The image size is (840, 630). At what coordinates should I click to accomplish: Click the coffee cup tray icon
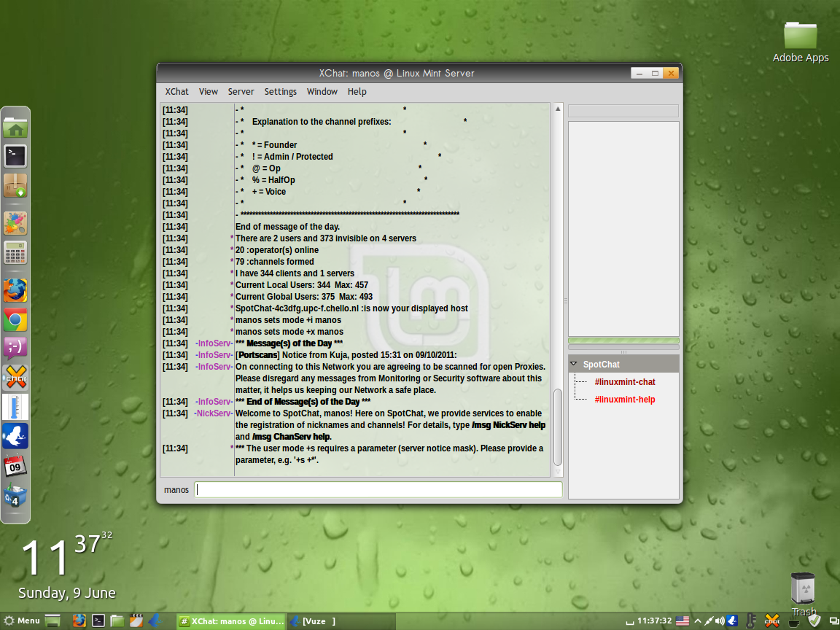[794, 623]
